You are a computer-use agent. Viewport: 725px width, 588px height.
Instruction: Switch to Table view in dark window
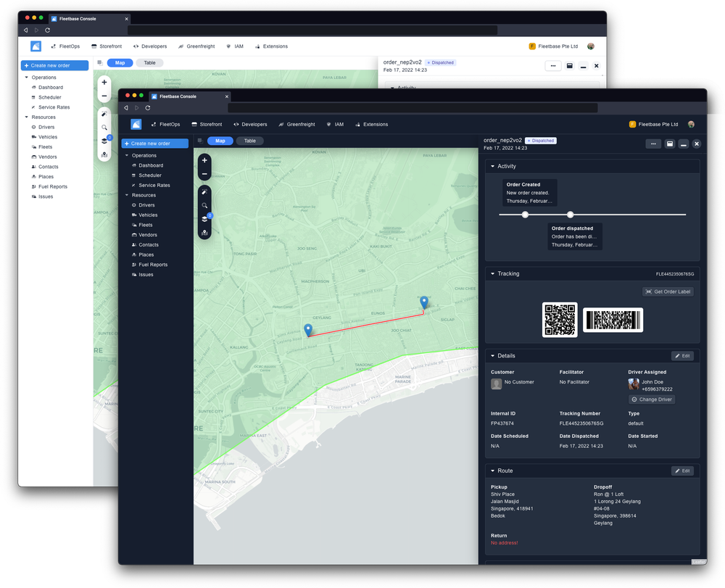249,141
